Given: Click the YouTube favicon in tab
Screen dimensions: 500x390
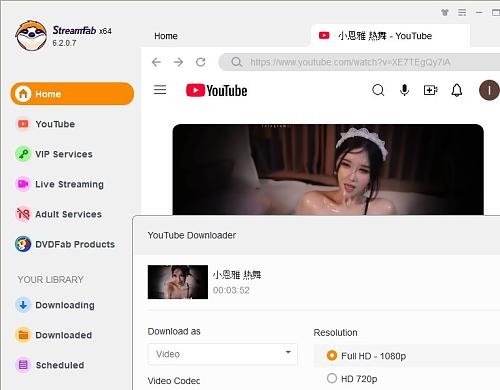Looking at the screenshot, I should pos(324,35).
